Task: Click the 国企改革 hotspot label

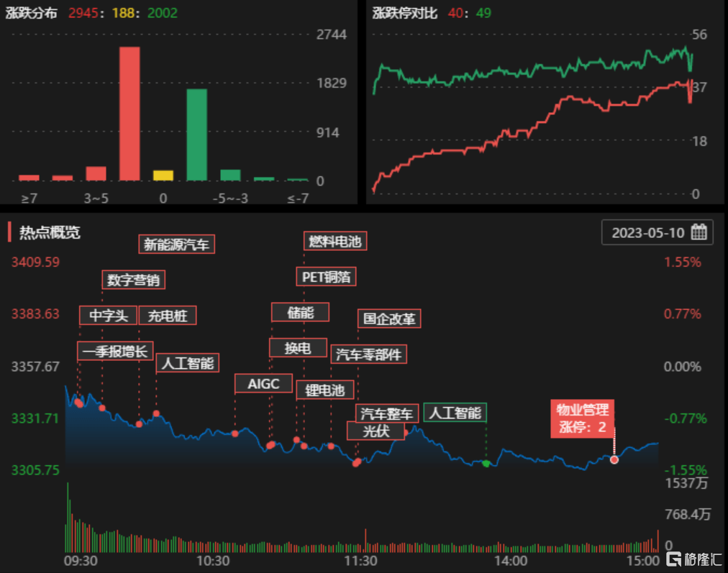Action: [x=388, y=318]
